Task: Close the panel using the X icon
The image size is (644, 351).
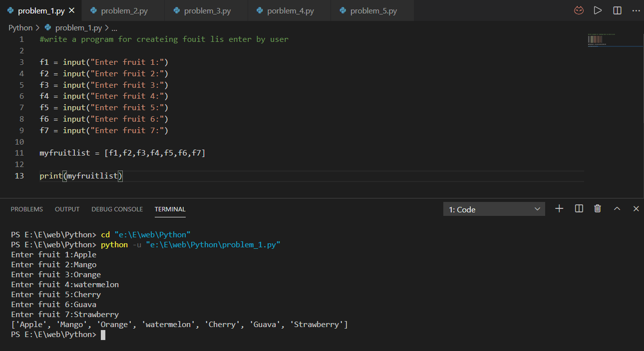Action: 636,209
